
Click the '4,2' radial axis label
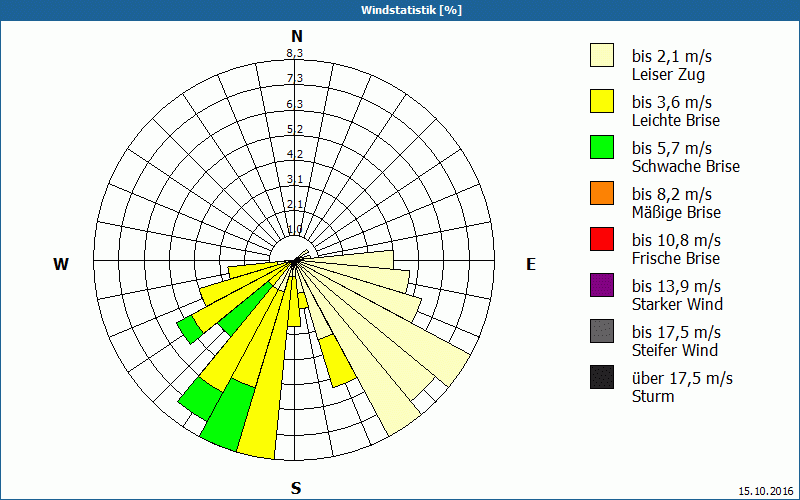[x=294, y=154]
